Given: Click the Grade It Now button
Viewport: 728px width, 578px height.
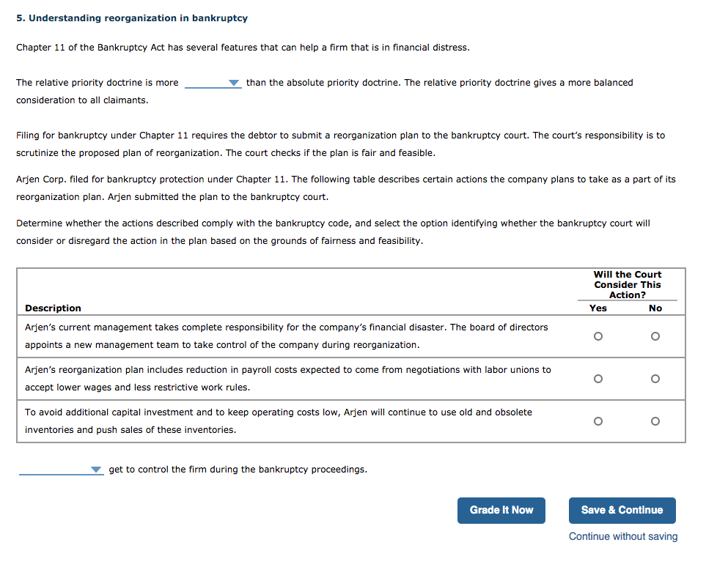Looking at the screenshot, I should [x=501, y=511].
